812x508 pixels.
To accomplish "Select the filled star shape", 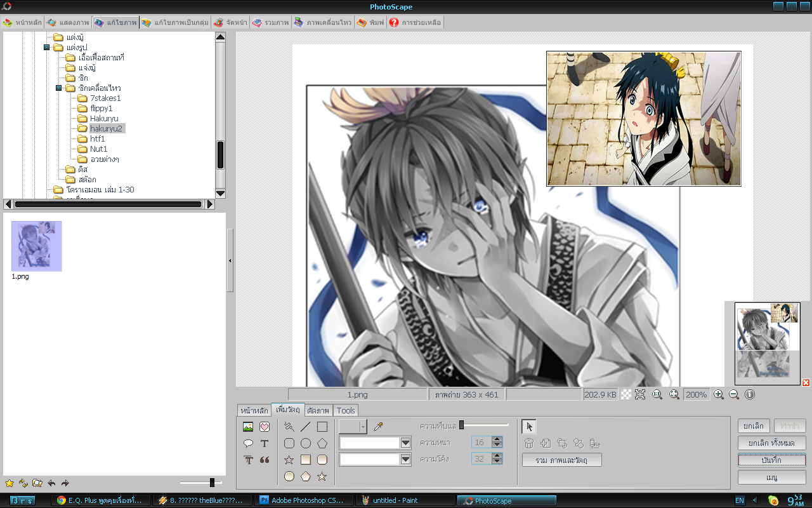I will point(322,476).
